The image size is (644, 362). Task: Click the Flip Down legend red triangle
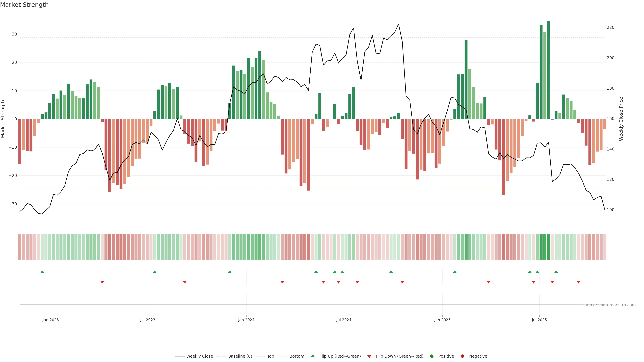click(369, 356)
